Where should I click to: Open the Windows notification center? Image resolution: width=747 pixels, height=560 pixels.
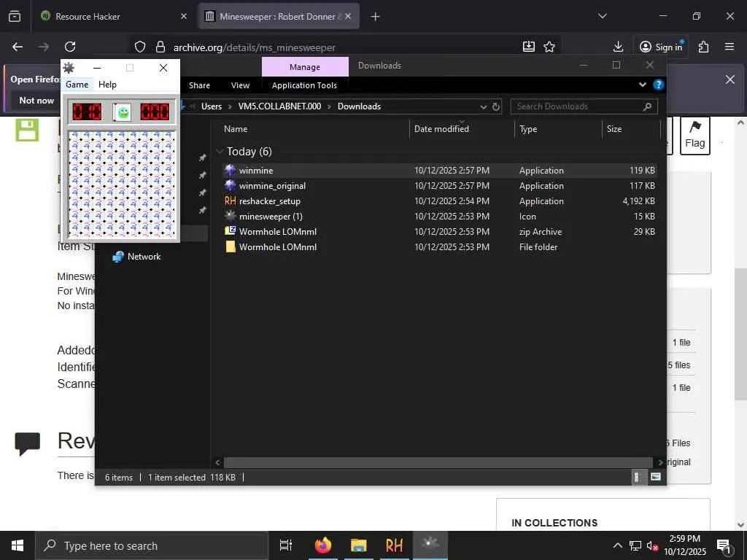tap(724, 545)
